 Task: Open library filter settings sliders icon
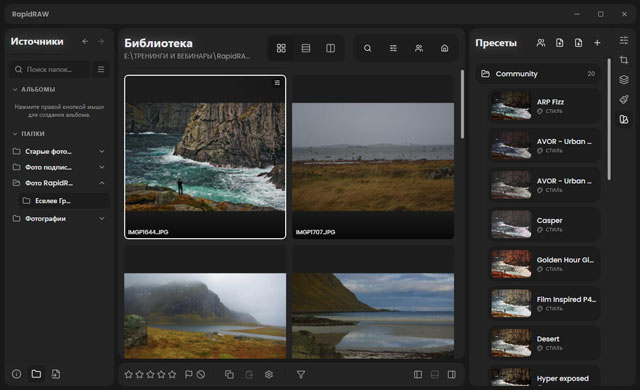coord(393,48)
